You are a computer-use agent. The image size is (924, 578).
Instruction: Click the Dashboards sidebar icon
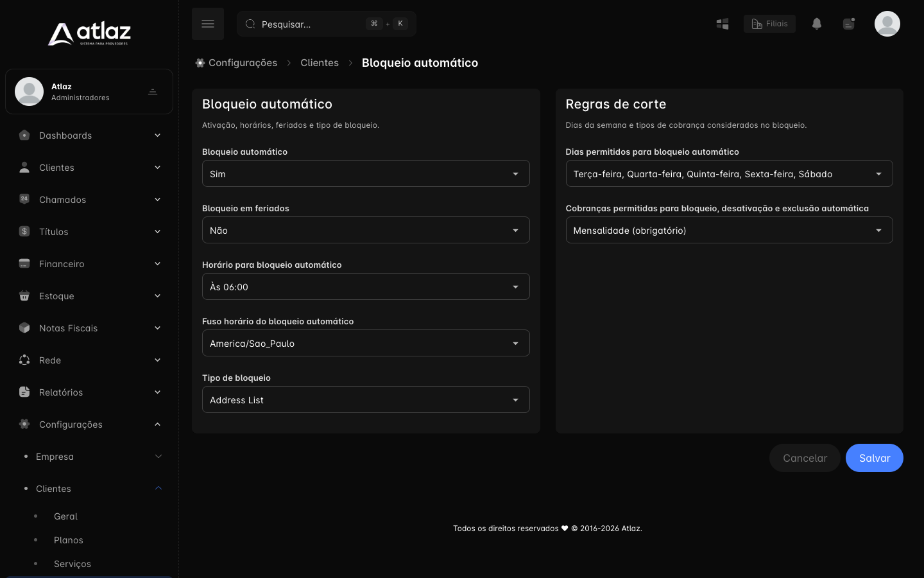pos(24,135)
